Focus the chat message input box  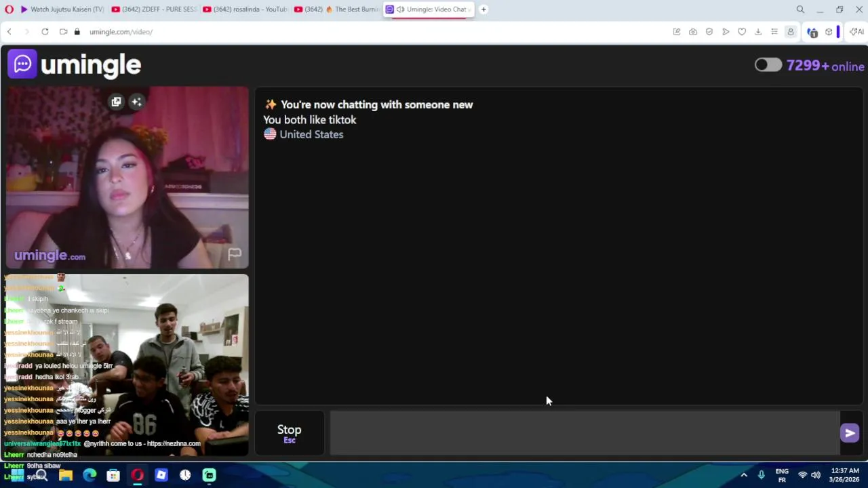[x=585, y=432]
